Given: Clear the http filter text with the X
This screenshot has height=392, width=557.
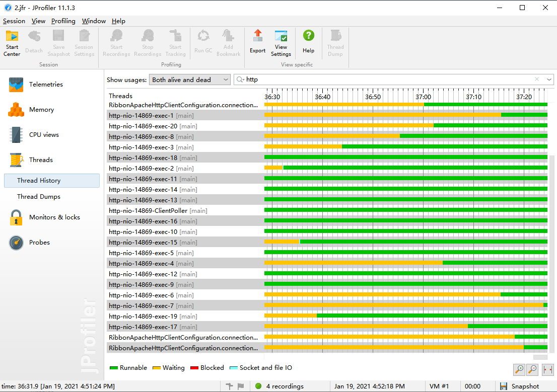Looking at the screenshot, I should [x=537, y=80].
